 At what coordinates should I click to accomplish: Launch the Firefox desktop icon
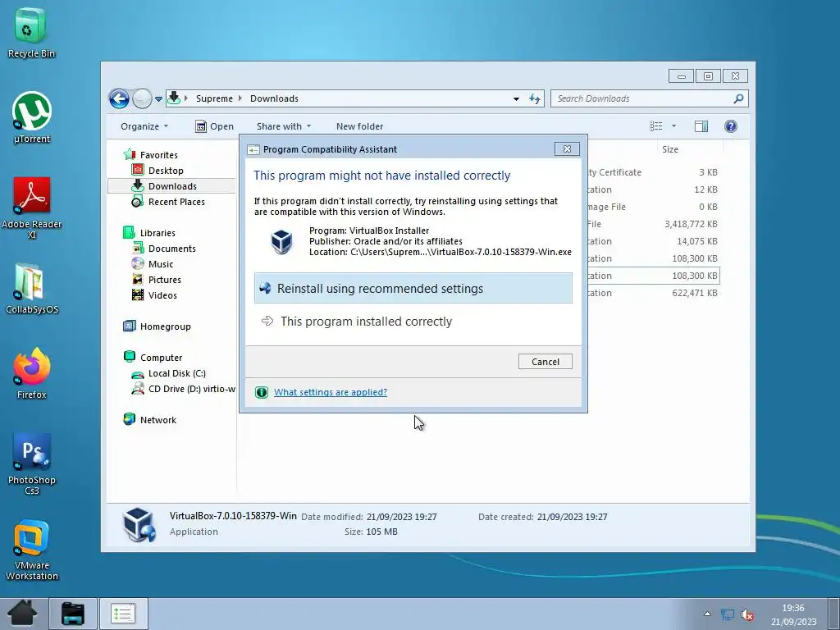[32, 373]
